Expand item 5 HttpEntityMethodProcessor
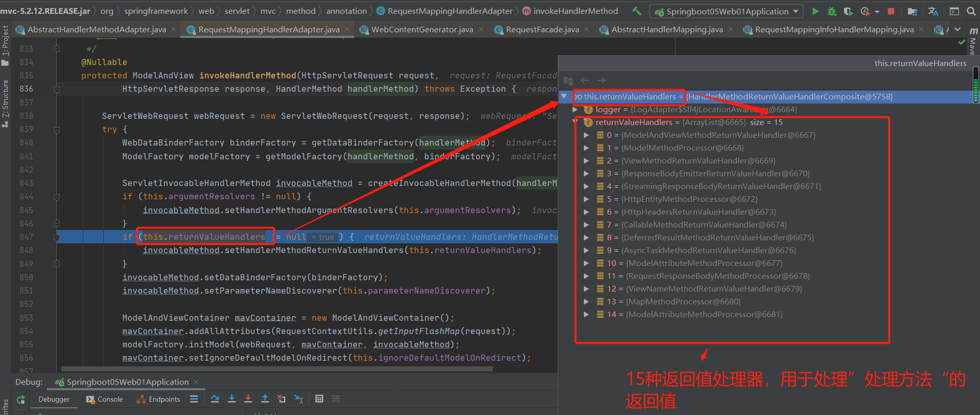 pos(586,199)
